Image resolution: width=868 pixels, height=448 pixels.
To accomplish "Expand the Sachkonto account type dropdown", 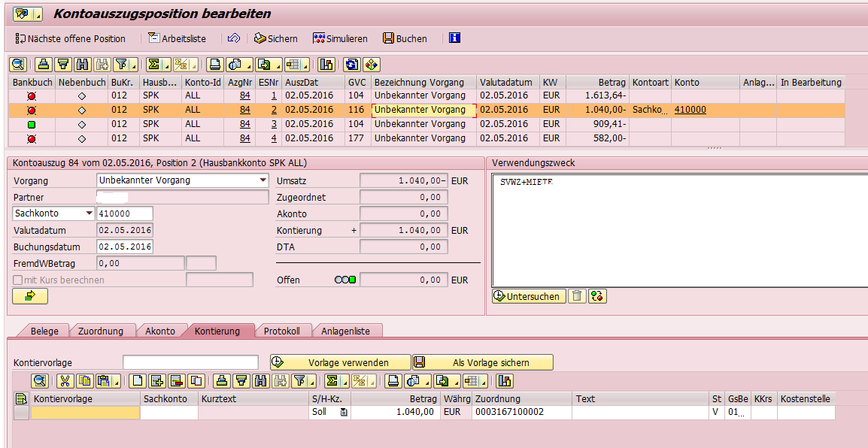I will (x=90, y=213).
